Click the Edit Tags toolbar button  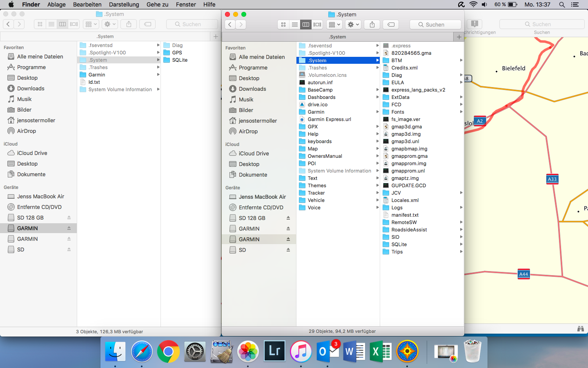(391, 25)
